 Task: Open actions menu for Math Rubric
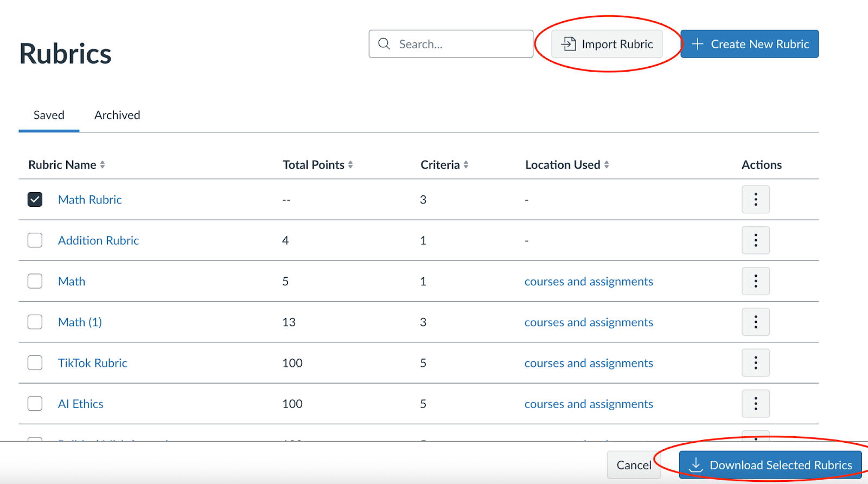tap(755, 200)
